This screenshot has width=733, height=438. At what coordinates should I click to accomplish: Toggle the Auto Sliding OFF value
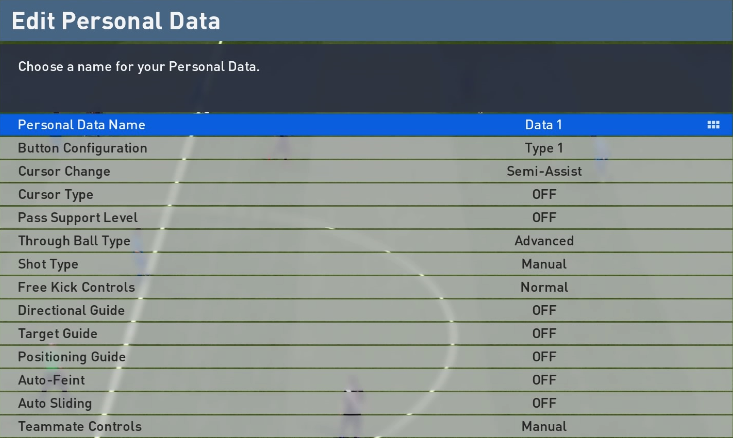pyautogui.click(x=544, y=403)
